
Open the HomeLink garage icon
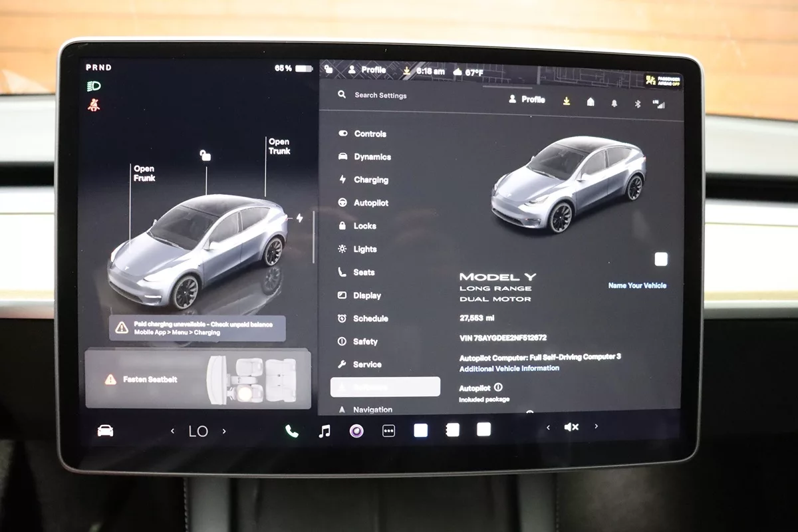click(x=591, y=102)
